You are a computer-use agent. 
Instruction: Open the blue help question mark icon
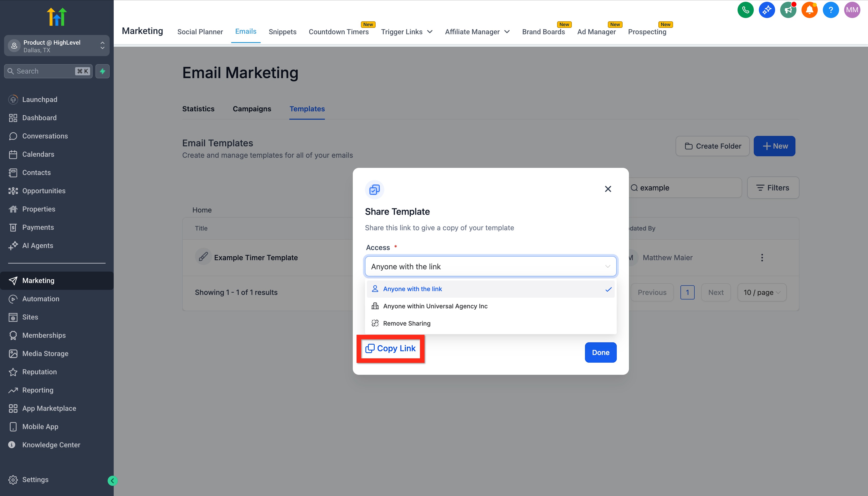[x=830, y=10]
